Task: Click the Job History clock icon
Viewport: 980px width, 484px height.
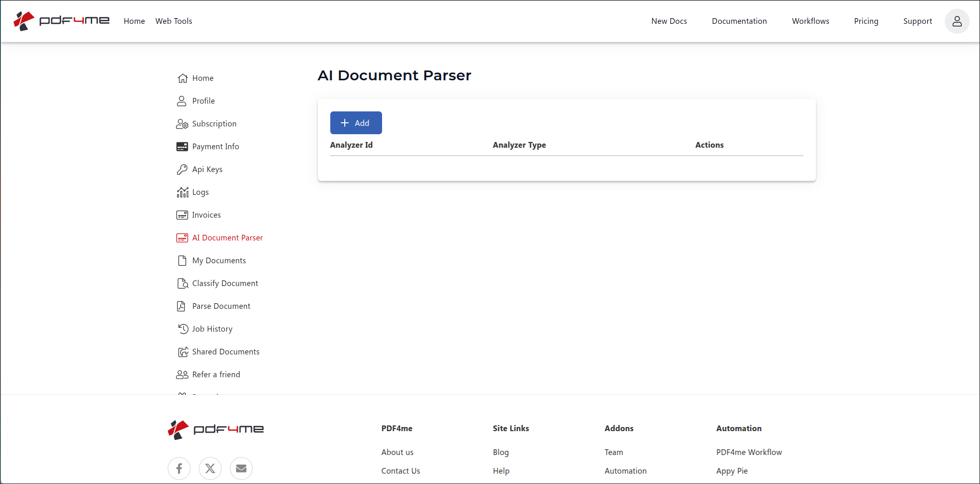Action: tap(183, 329)
